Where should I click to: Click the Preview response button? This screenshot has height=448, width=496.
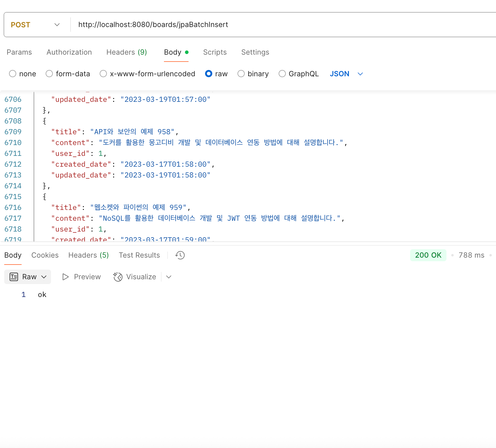tap(81, 277)
